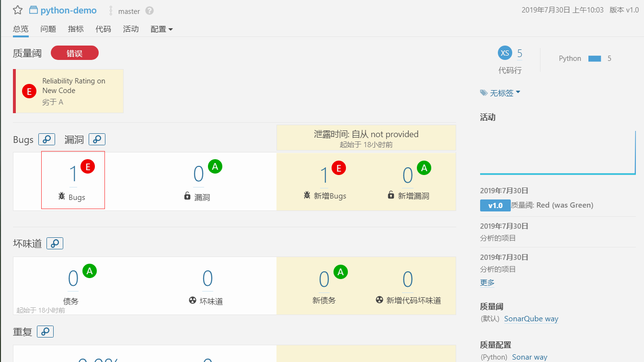
Task: Click the bug icon next to Bugs label
Action: click(x=62, y=196)
